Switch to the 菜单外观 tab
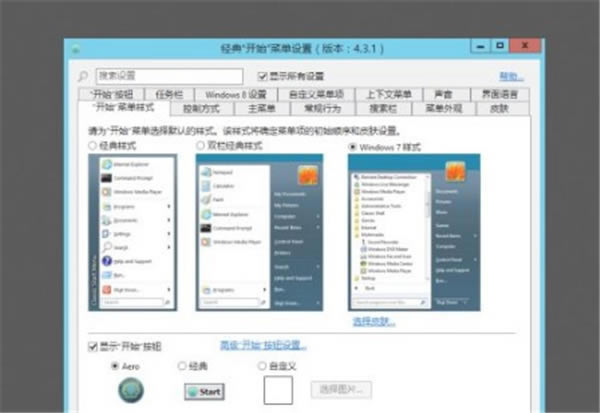600x413 pixels. [443, 109]
